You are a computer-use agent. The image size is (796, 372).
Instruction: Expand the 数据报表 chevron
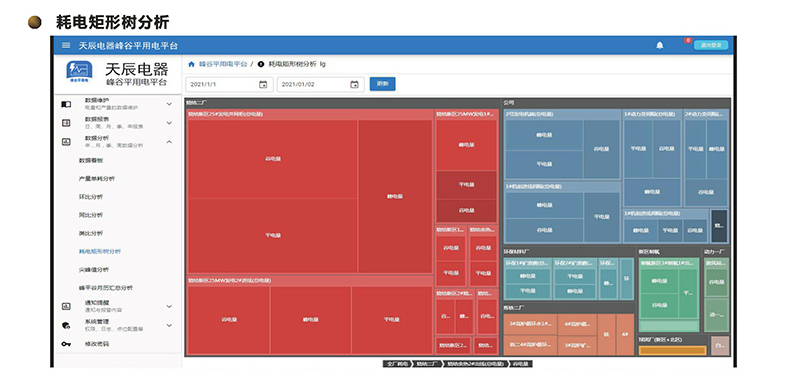point(169,123)
